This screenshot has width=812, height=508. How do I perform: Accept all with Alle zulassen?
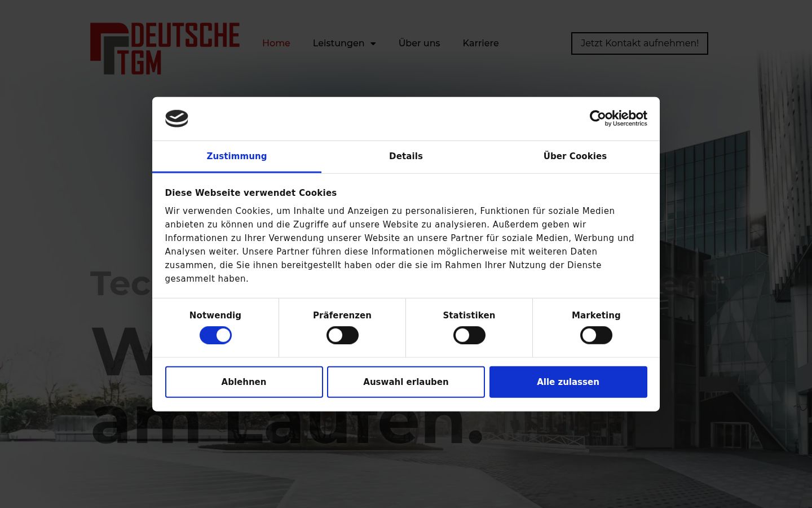click(x=568, y=382)
